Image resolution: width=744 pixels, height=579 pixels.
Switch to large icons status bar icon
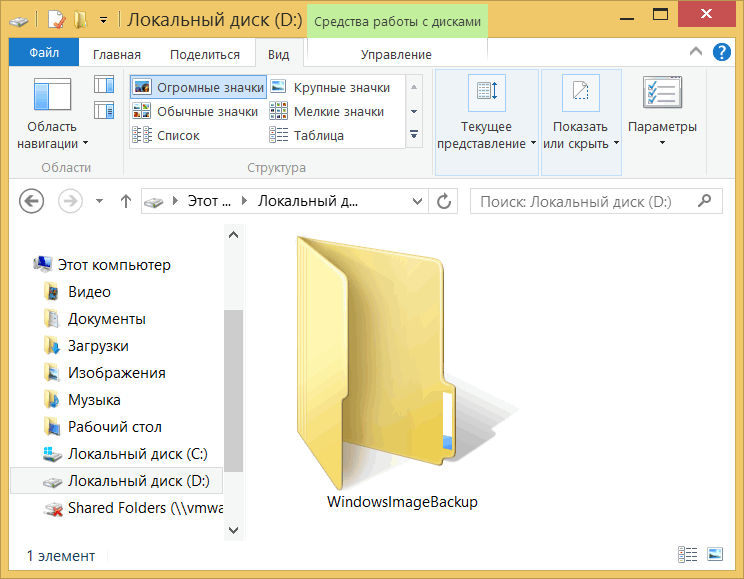coord(715,554)
